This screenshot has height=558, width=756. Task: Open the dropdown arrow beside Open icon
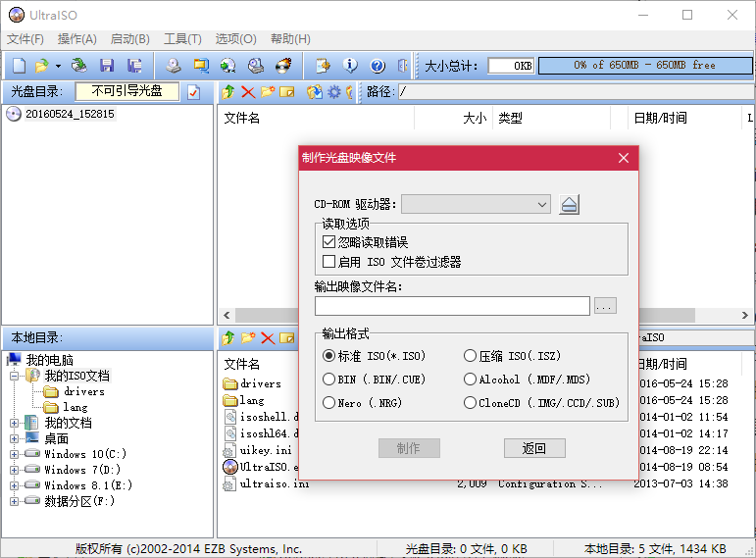(58, 66)
